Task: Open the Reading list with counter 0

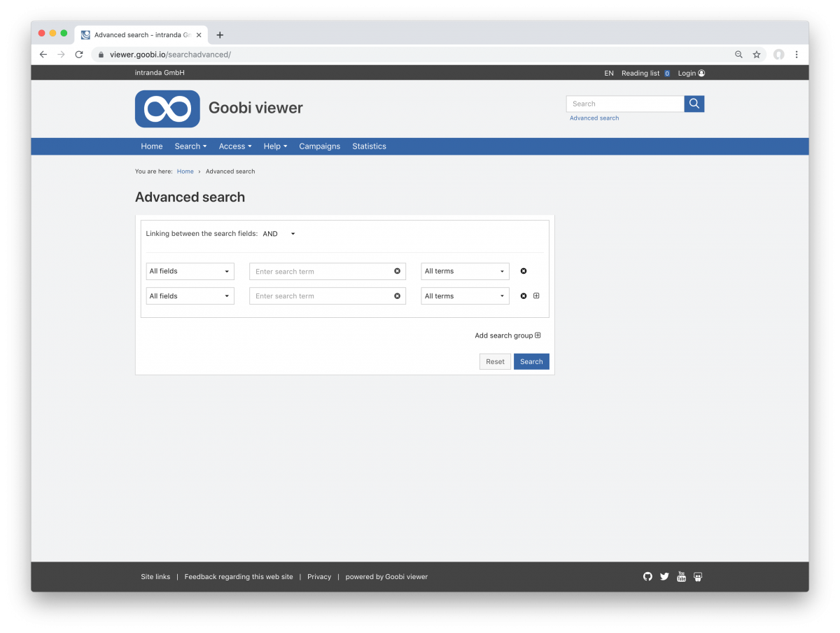Action: point(645,73)
